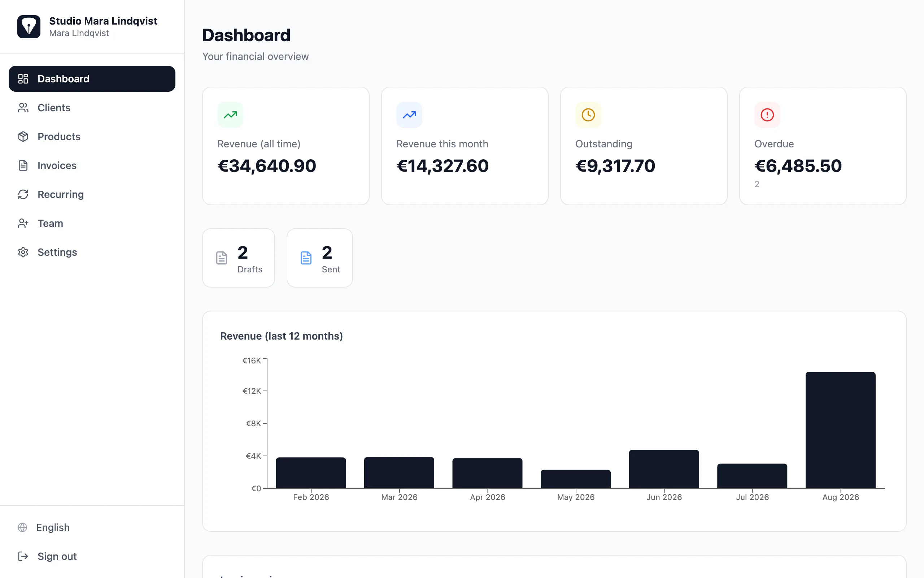Open Settings from the sidebar

92,252
